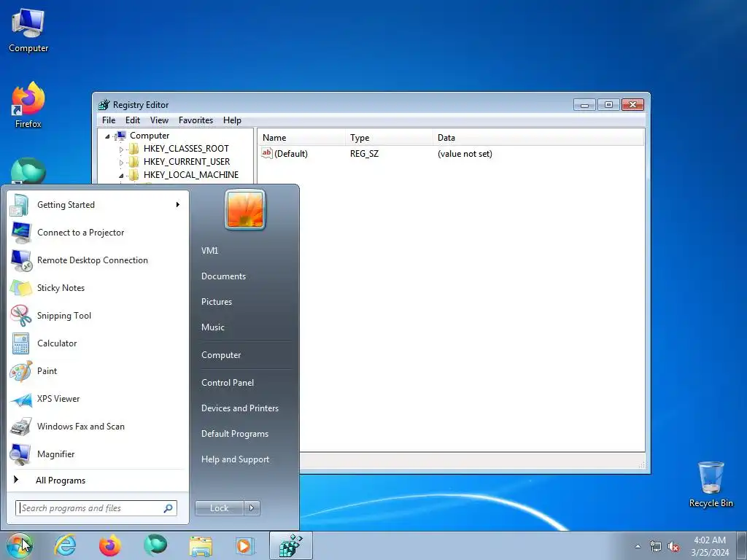Open Firefox from the taskbar
747x560 pixels.
pos(109,545)
